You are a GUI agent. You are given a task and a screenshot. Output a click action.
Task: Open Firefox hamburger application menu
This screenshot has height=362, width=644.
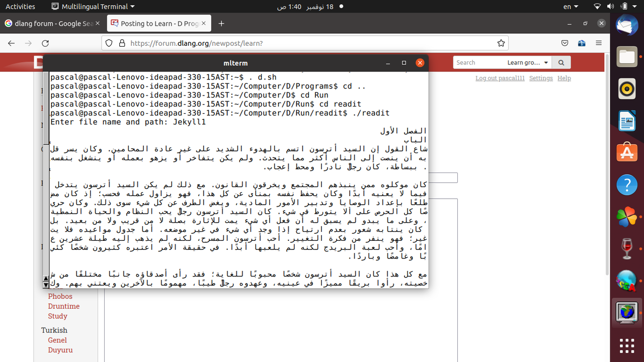pyautogui.click(x=598, y=43)
